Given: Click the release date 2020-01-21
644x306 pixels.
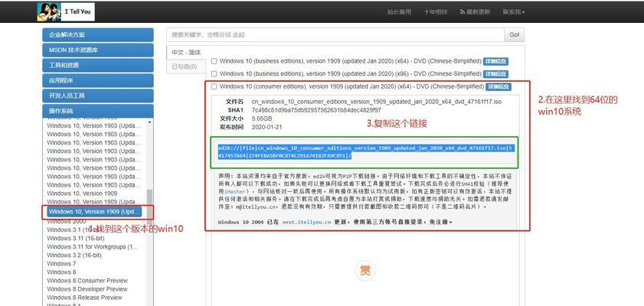Looking at the screenshot, I should pyautogui.click(x=266, y=127).
